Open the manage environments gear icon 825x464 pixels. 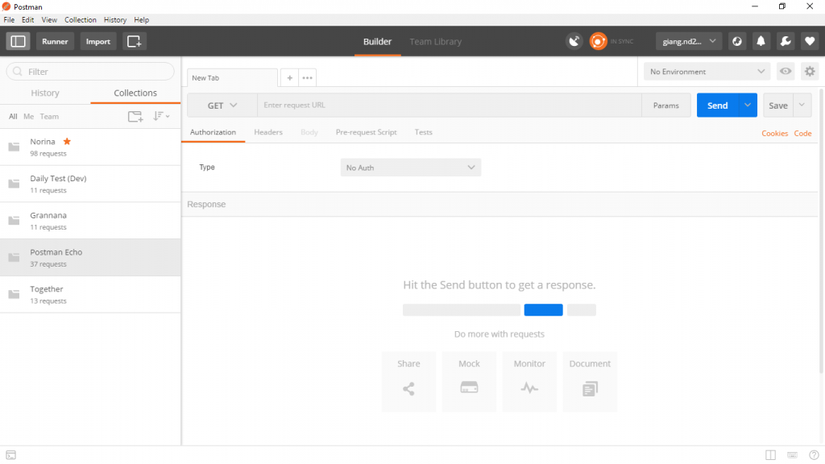pyautogui.click(x=810, y=71)
